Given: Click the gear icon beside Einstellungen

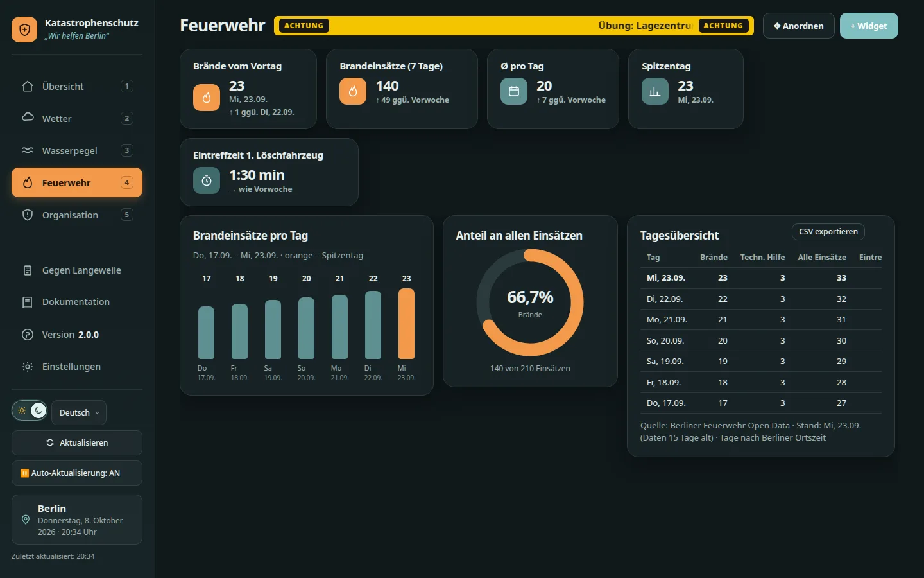Looking at the screenshot, I should [28, 367].
